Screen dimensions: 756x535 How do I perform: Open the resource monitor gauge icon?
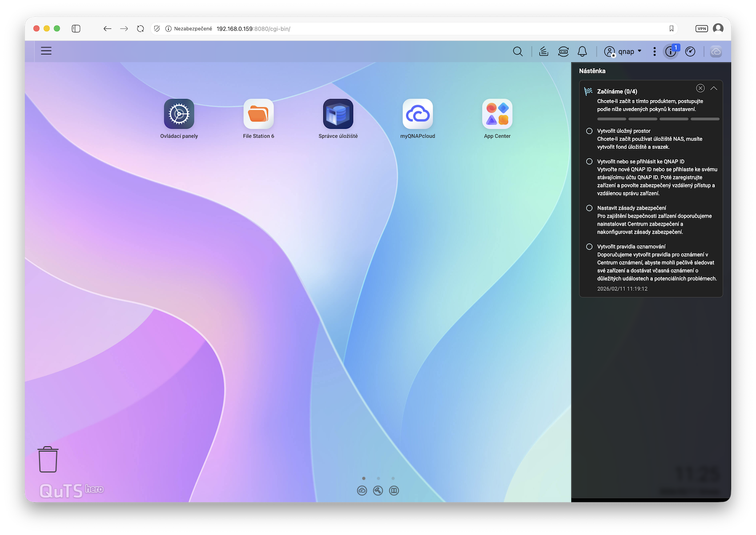690,52
